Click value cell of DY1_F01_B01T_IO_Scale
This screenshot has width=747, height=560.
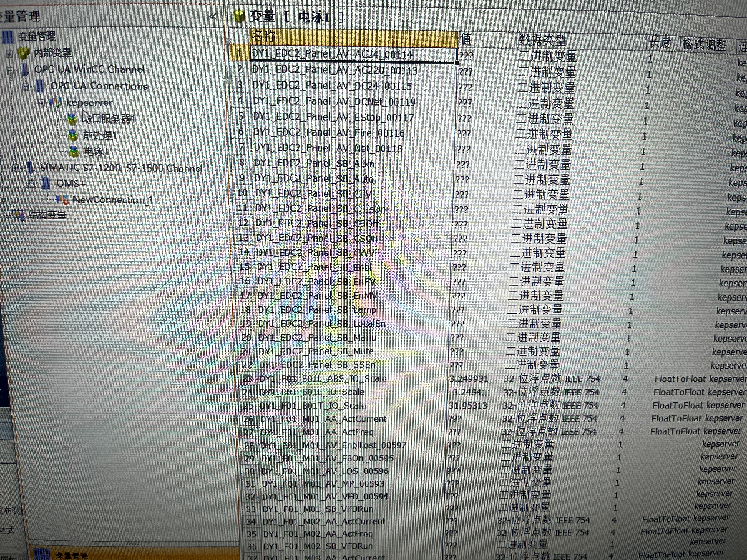468,405
